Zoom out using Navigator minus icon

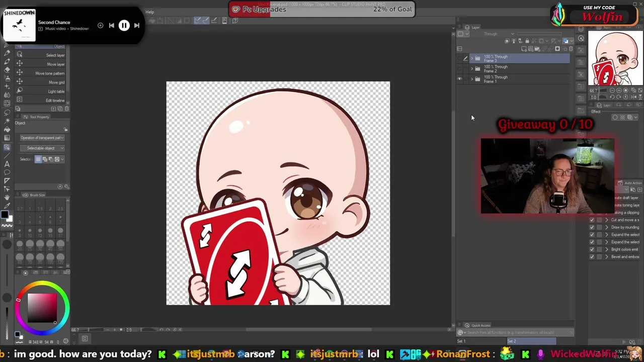612,90
